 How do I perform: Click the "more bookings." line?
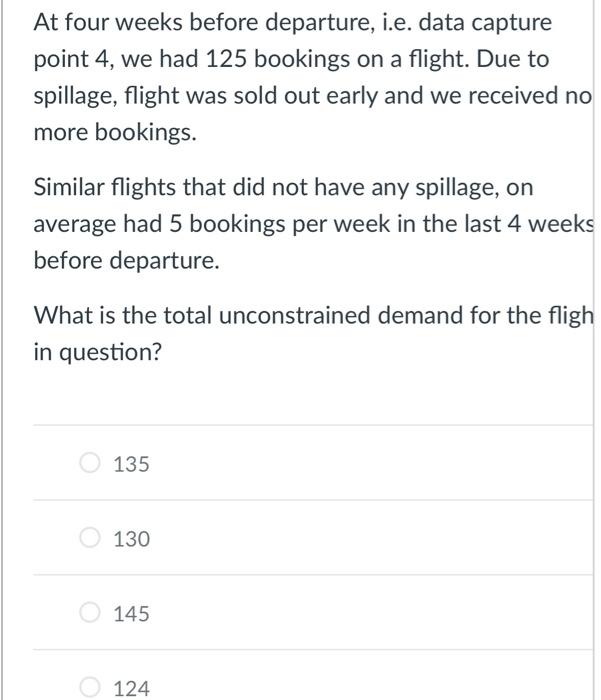point(115,133)
